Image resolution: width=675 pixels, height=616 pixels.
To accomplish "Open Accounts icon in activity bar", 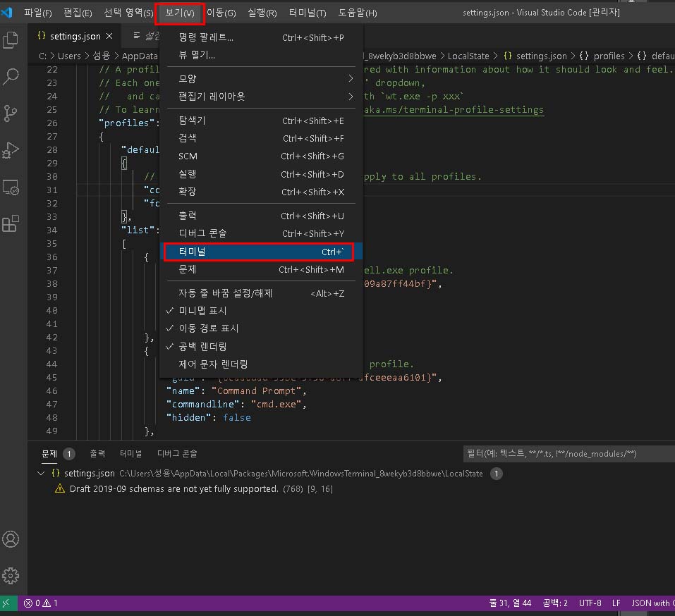I will tap(11, 539).
